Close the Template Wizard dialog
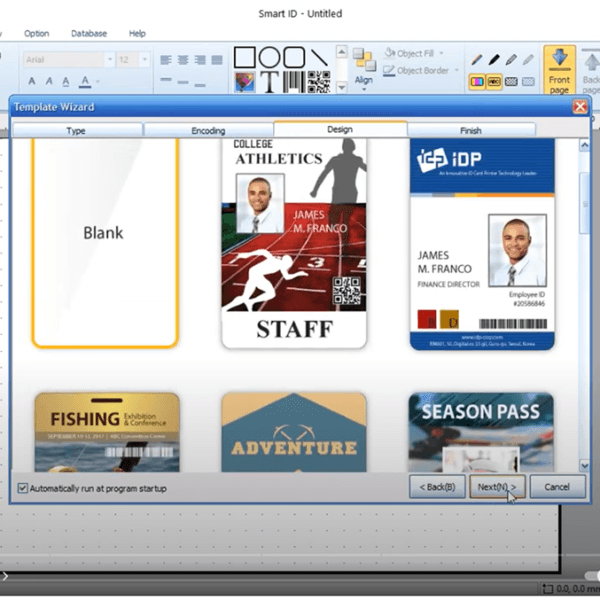The image size is (600, 600). 580,106
